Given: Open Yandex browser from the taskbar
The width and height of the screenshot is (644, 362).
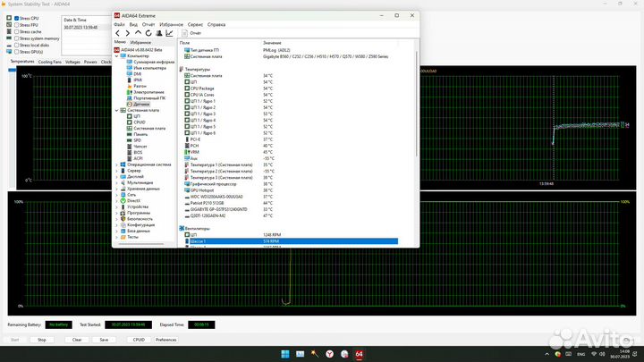Looking at the screenshot, I should coord(329,354).
